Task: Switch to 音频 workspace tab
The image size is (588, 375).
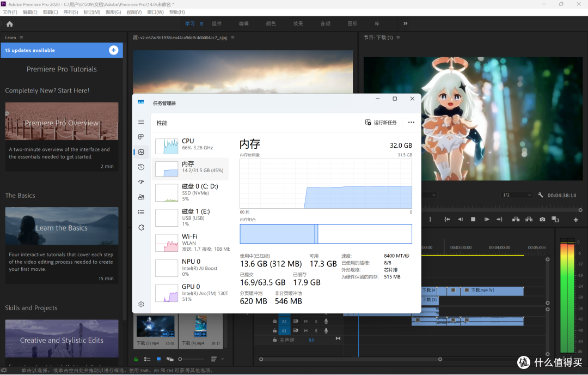Action: click(x=325, y=23)
